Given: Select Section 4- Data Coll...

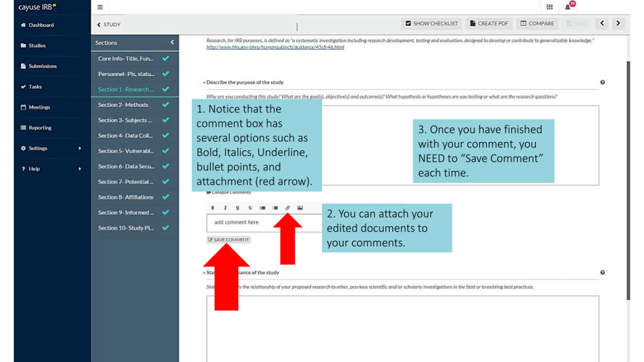Looking at the screenshot, I should pos(135,135).
